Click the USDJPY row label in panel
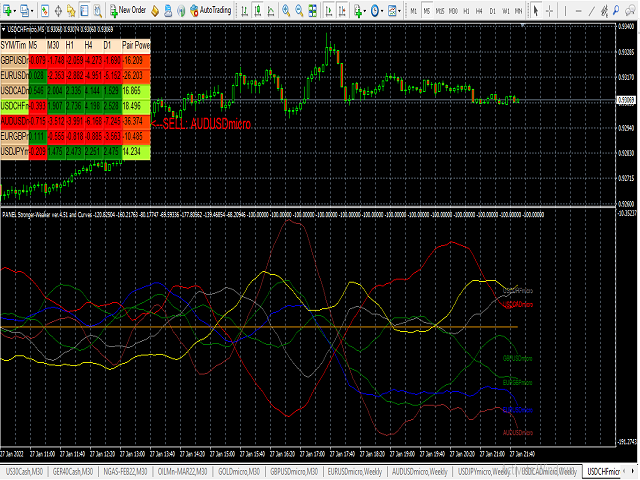This screenshot has width=640, height=480. click(15, 151)
